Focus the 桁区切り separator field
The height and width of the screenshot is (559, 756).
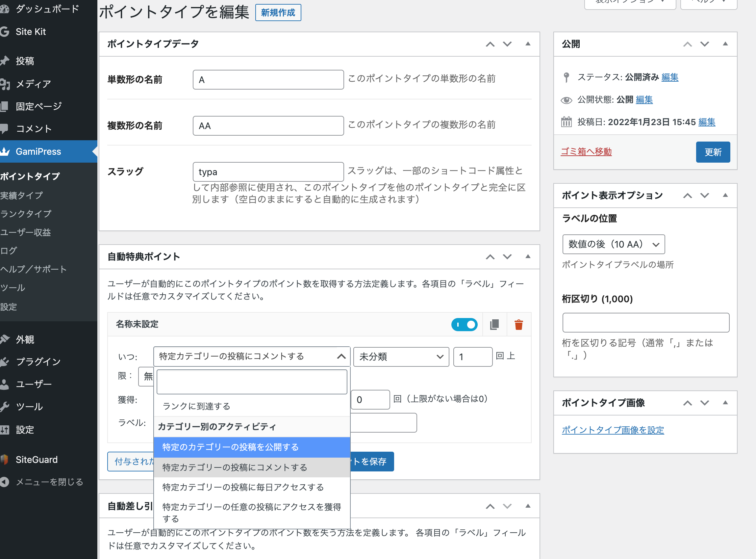point(646,323)
